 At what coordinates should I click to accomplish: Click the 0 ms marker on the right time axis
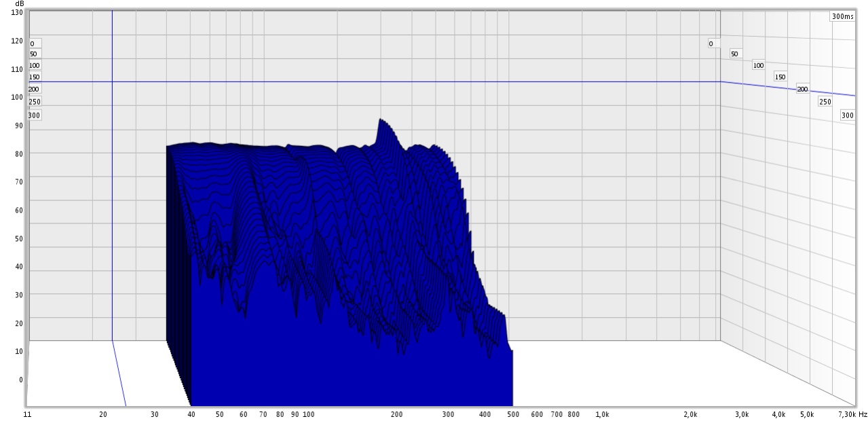pos(711,43)
